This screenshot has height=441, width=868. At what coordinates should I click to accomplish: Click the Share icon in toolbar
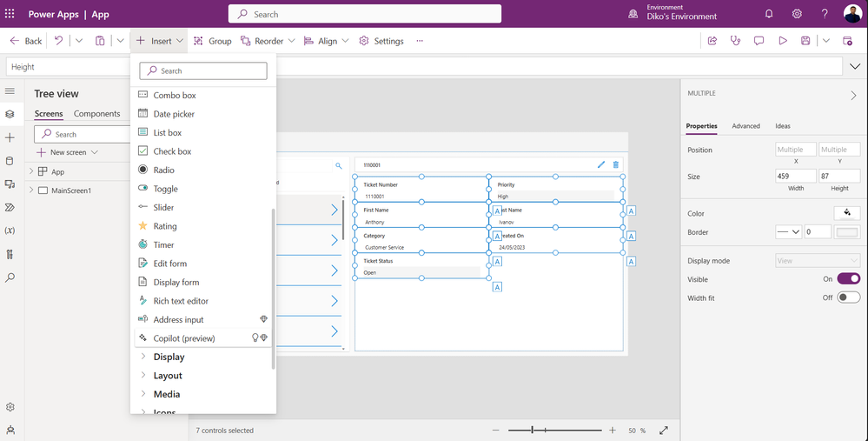click(712, 40)
